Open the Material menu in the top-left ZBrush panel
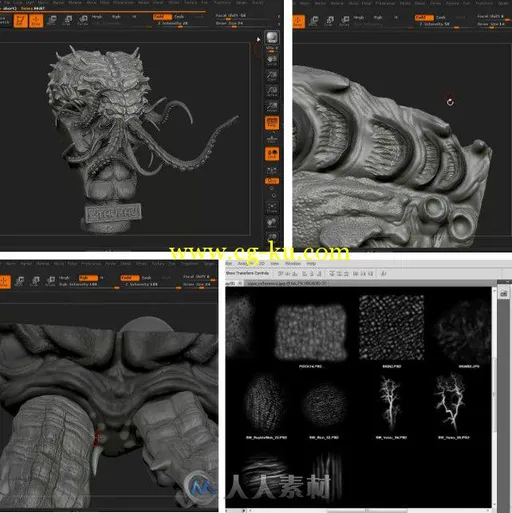 tap(74, 3)
